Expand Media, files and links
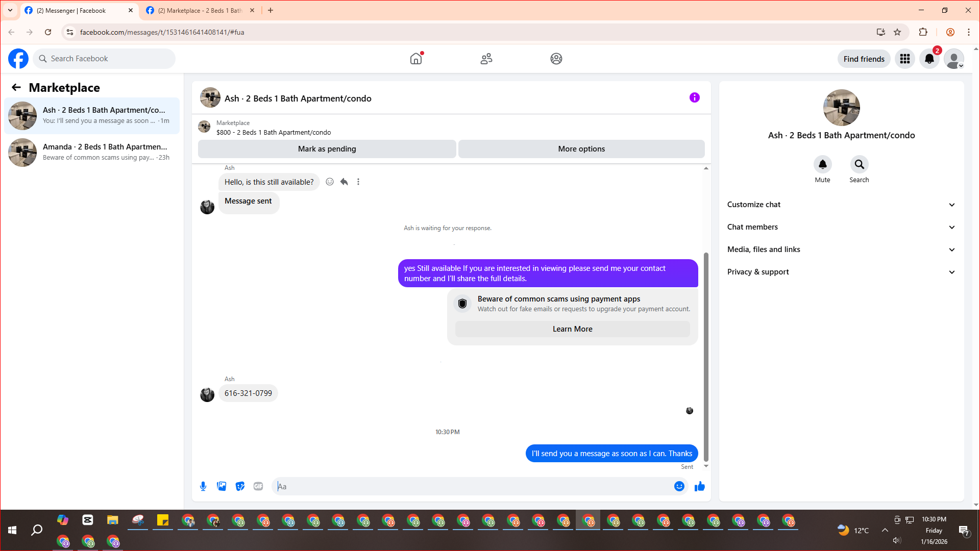 coord(841,249)
